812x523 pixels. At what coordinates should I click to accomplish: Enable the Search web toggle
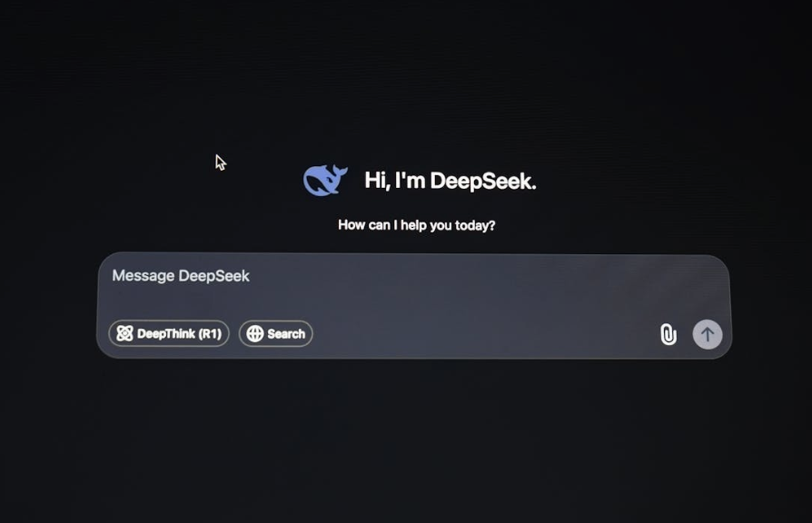point(276,334)
